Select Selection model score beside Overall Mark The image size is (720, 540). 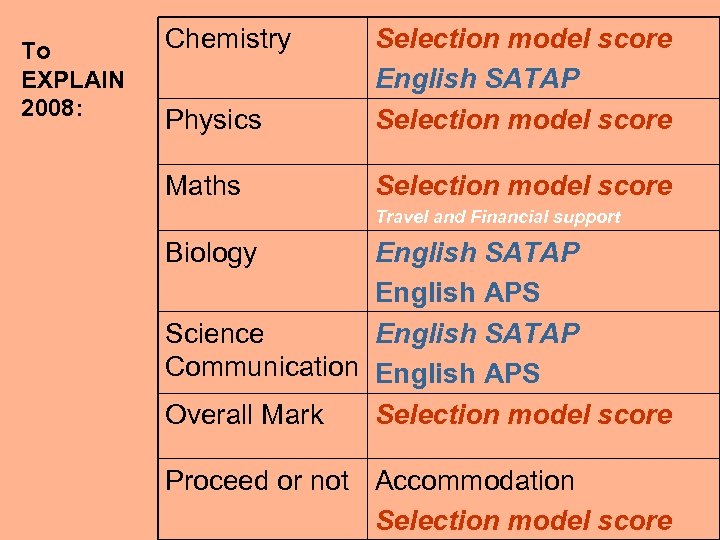[x=523, y=415]
